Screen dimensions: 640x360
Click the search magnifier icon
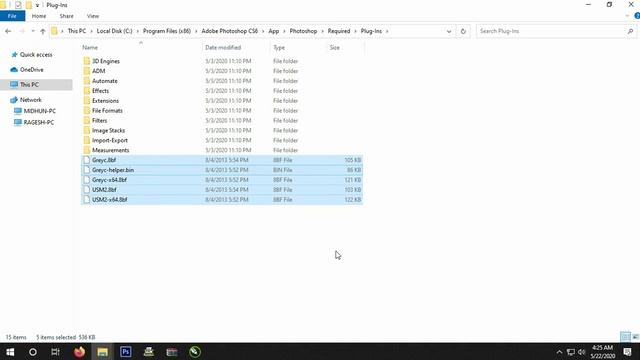click(x=630, y=31)
